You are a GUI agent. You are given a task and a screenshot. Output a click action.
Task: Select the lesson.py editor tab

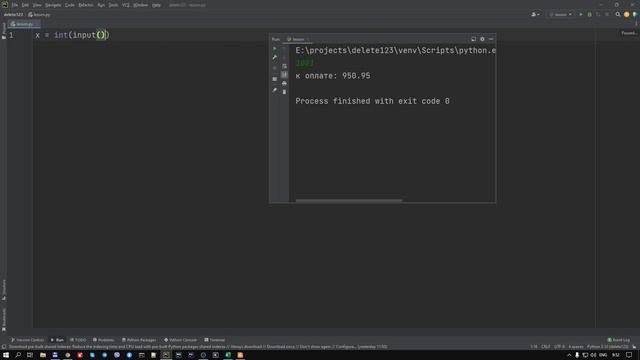point(24,24)
